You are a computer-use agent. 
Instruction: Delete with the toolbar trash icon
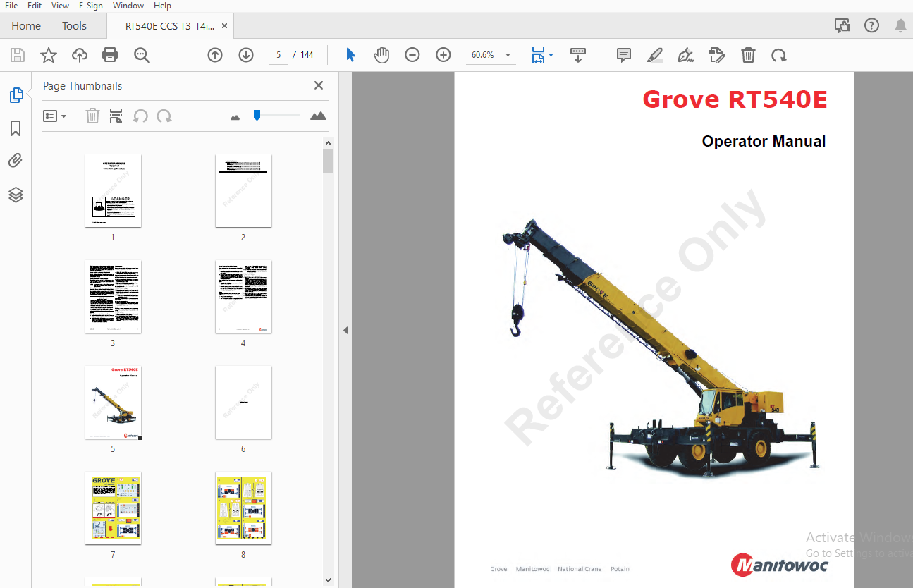point(748,55)
